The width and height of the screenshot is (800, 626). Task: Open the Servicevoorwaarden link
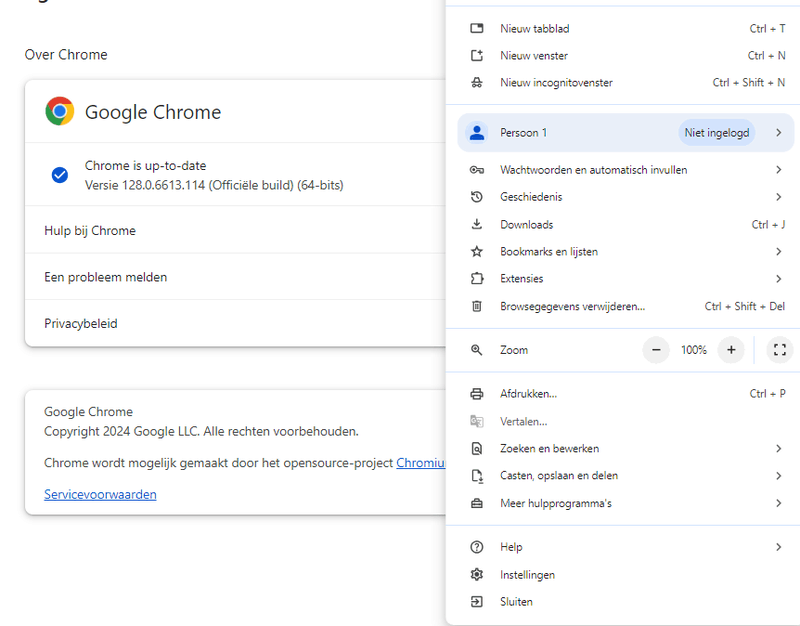click(x=100, y=494)
